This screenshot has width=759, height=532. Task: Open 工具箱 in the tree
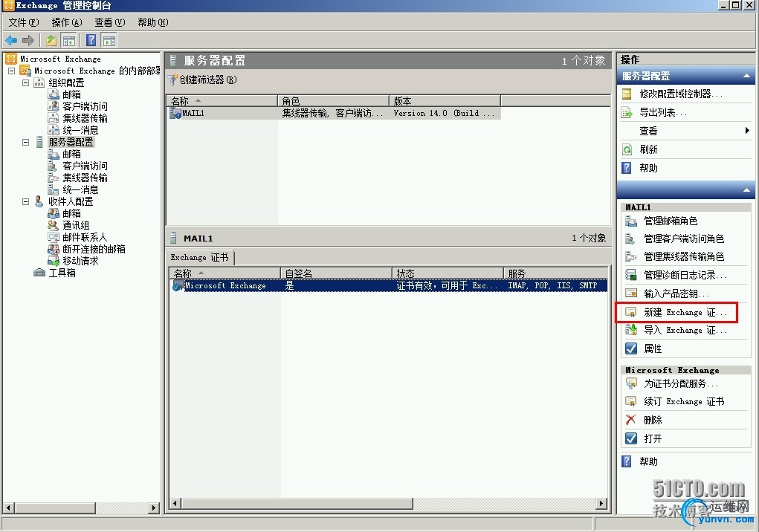coord(62,273)
